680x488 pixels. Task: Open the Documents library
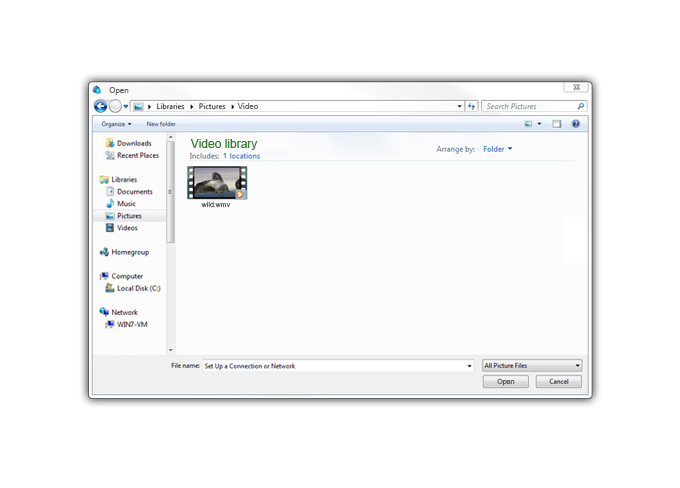click(x=129, y=192)
